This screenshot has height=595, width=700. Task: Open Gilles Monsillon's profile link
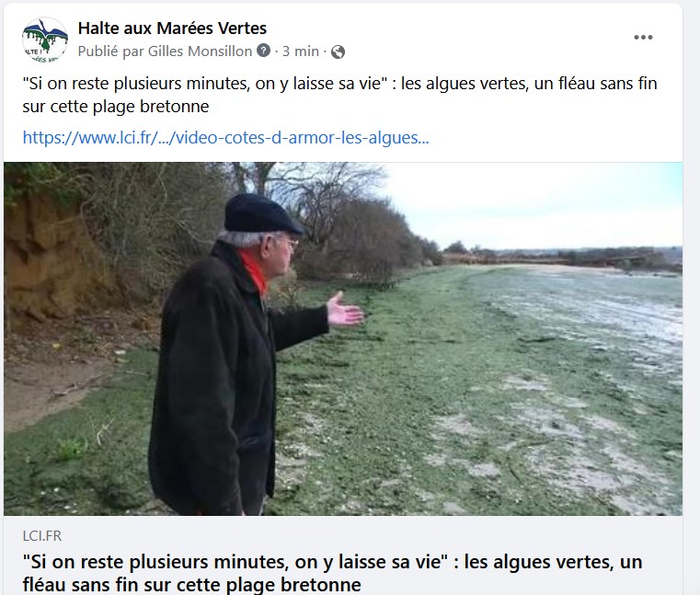click(200, 51)
